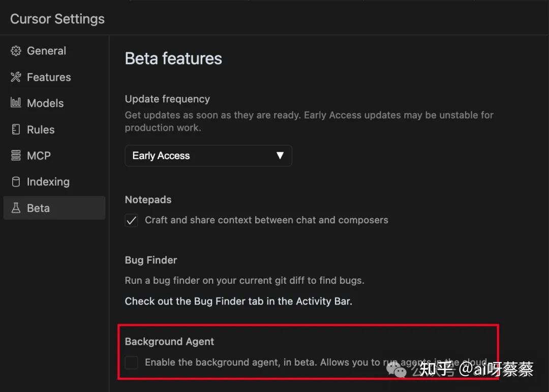Image resolution: width=549 pixels, height=392 pixels.
Task: Switch to the Features settings tab
Action: [49, 77]
